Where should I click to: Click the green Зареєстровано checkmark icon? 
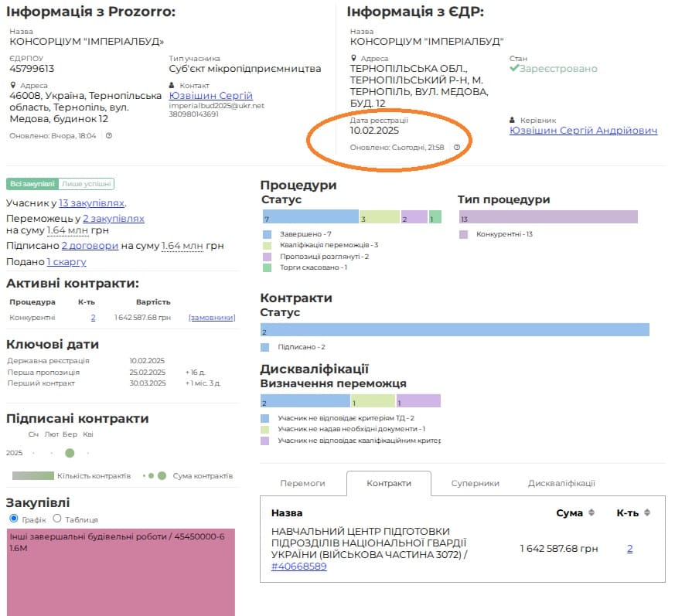click(x=514, y=69)
